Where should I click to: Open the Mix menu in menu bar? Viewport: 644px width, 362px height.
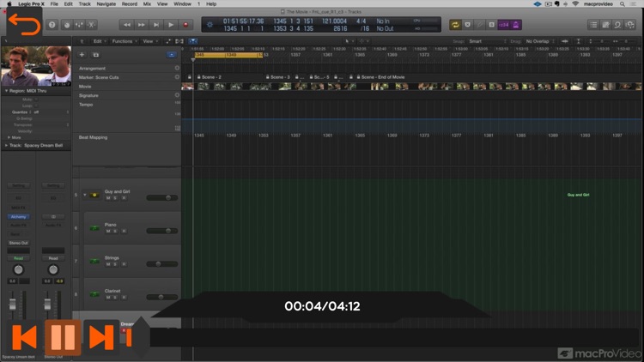[148, 4]
